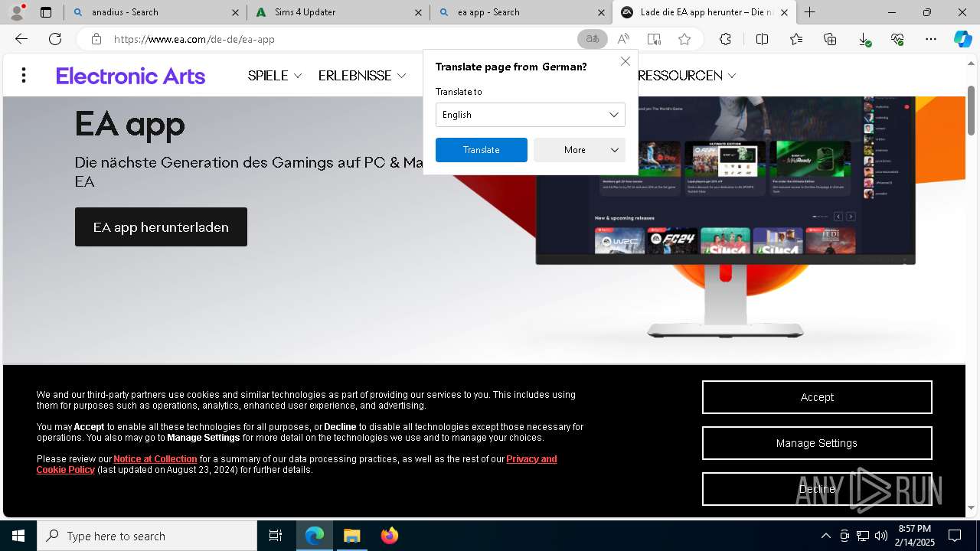980x551 pixels.
Task: Close the translate popup
Action: pyautogui.click(x=626, y=61)
